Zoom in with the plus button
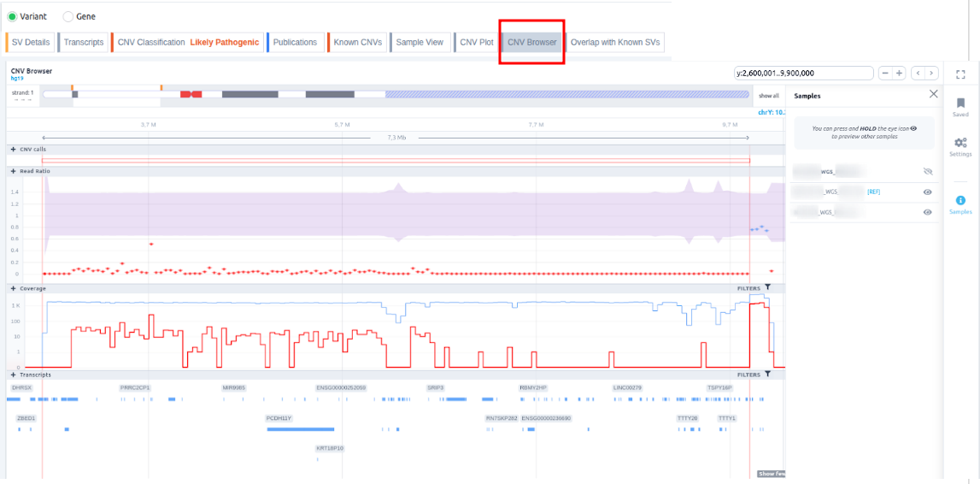Viewport: 980px width, 484px height. click(899, 74)
